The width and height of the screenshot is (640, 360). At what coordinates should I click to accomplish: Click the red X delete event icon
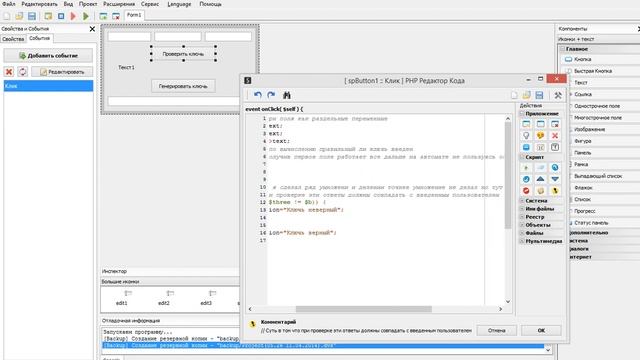[9, 72]
